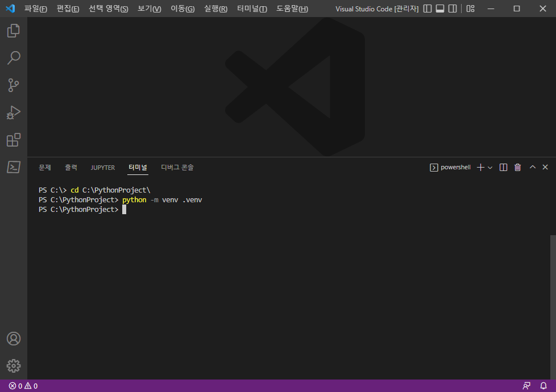Open feedback icon in status bar
Screen dimensions: 556x392
click(x=526, y=386)
